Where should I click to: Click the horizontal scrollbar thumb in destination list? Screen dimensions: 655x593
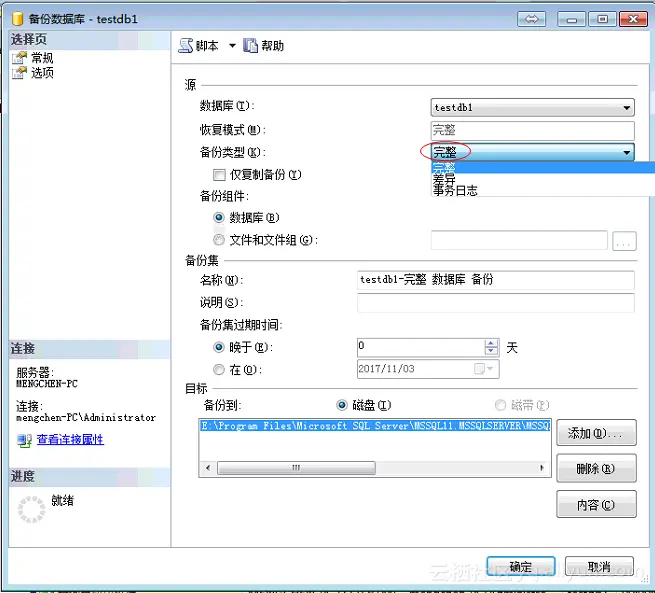point(296,468)
